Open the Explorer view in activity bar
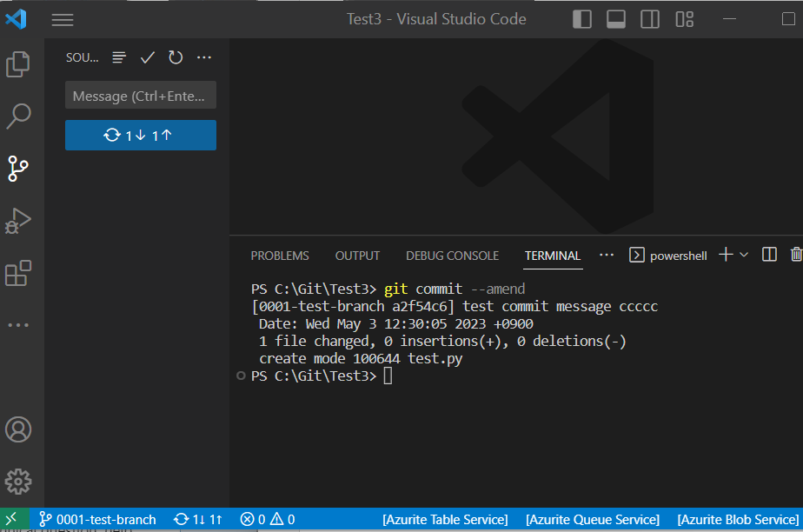Image resolution: width=803 pixels, height=532 pixels. (x=18, y=64)
